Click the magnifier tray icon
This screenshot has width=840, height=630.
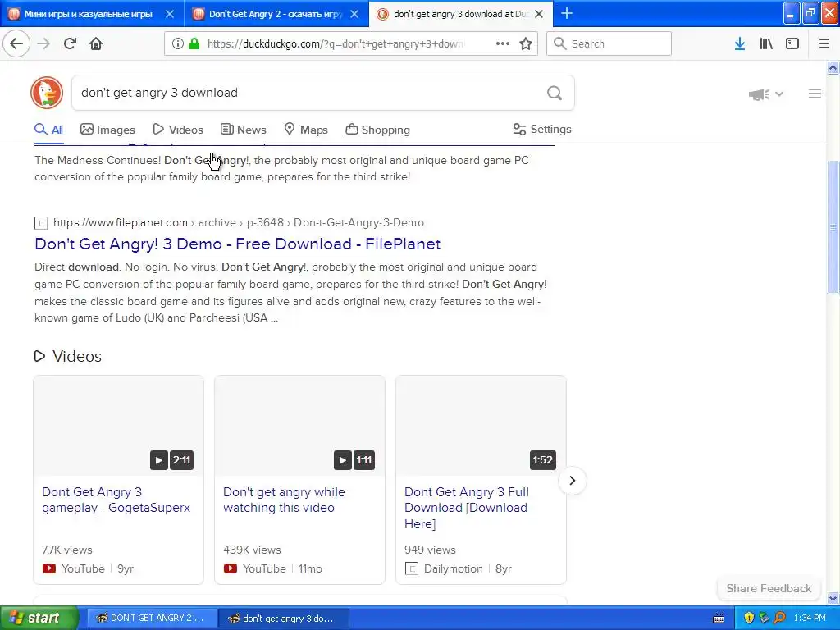[780, 619]
